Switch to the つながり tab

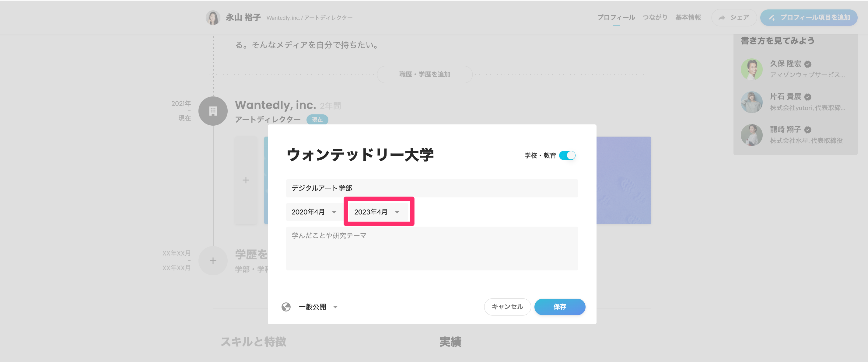pyautogui.click(x=654, y=18)
